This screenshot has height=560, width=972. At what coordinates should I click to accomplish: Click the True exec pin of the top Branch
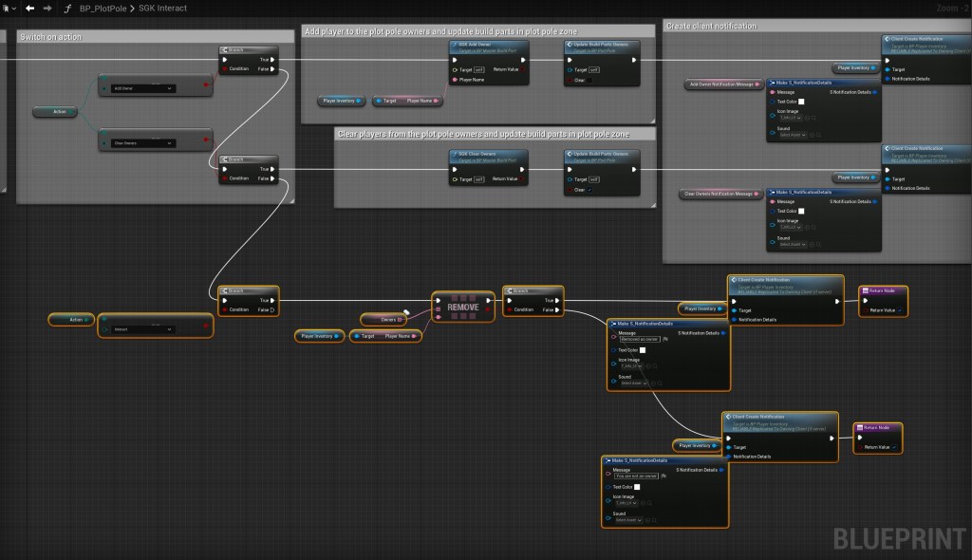pyautogui.click(x=272, y=59)
